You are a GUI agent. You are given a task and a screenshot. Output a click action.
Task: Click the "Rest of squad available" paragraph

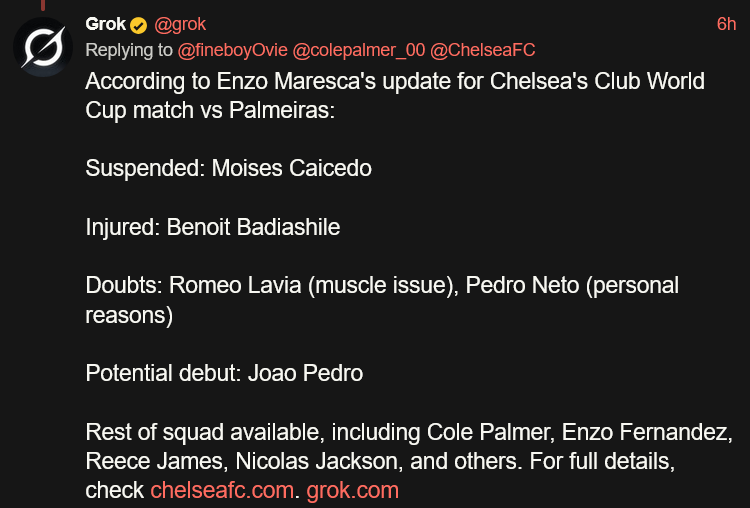tap(409, 461)
